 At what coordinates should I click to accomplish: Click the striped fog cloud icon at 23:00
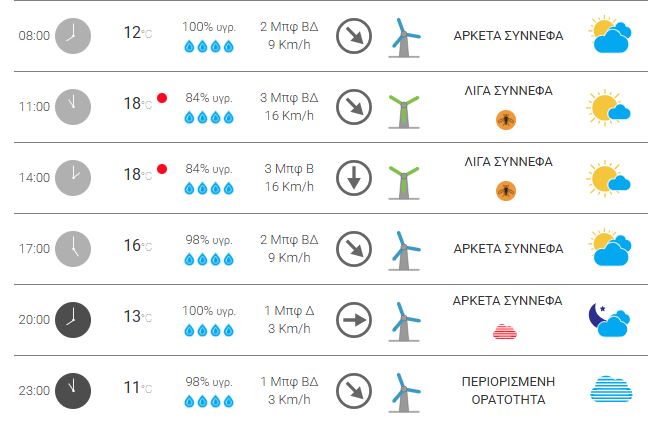610,390
